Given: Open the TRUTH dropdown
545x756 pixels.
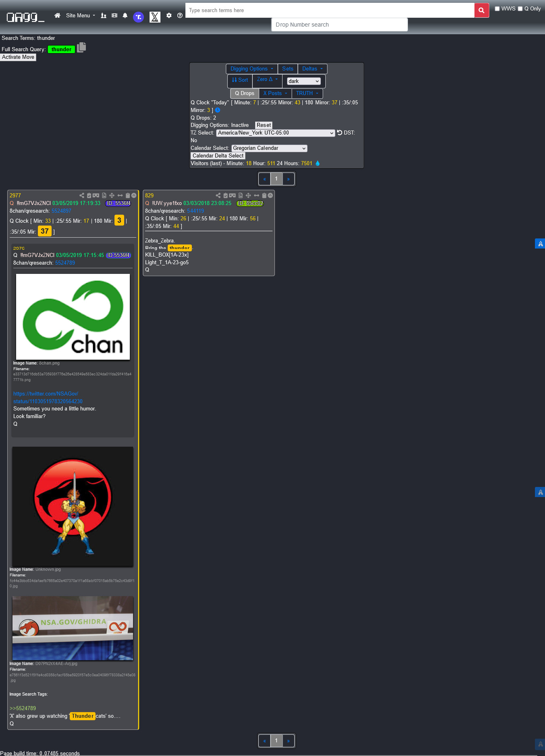Looking at the screenshot, I should pyautogui.click(x=307, y=93).
